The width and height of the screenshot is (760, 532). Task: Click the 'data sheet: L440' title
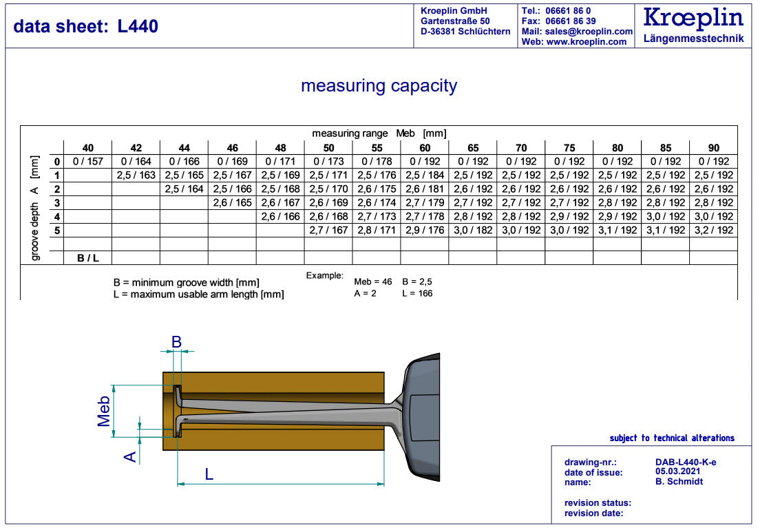click(x=86, y=27)
